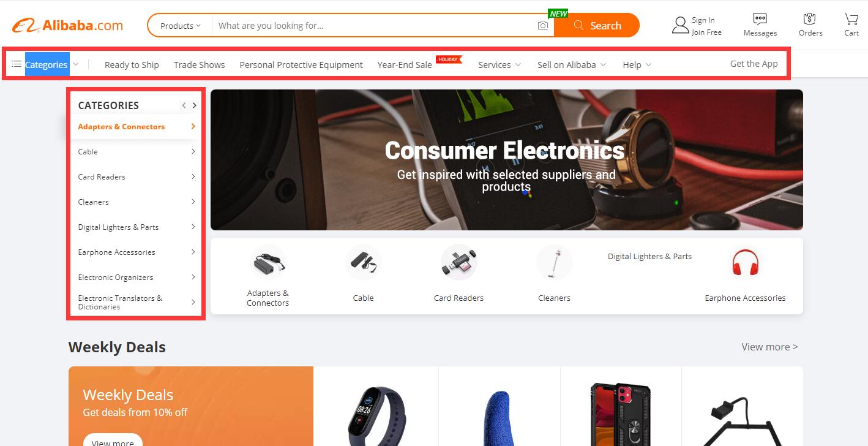This screenshot has height=446, width=868.
Task: Select the Card Readers product icon
Action: point(459,262)
